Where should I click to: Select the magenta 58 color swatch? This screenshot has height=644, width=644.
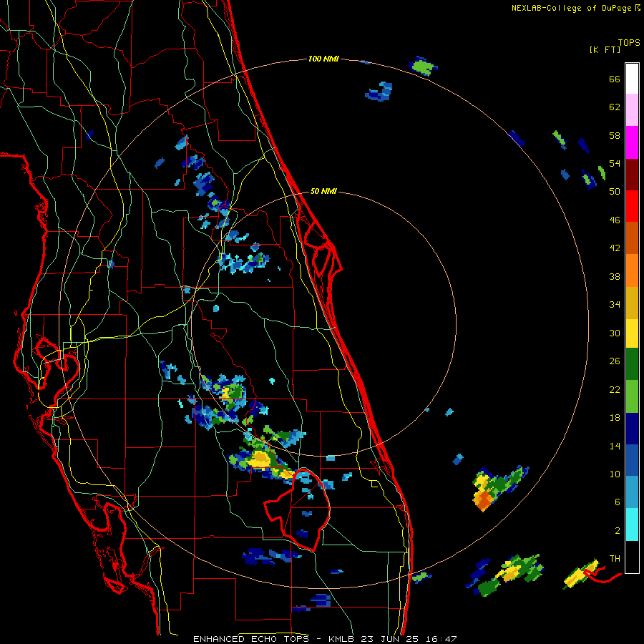coord(632,142)
